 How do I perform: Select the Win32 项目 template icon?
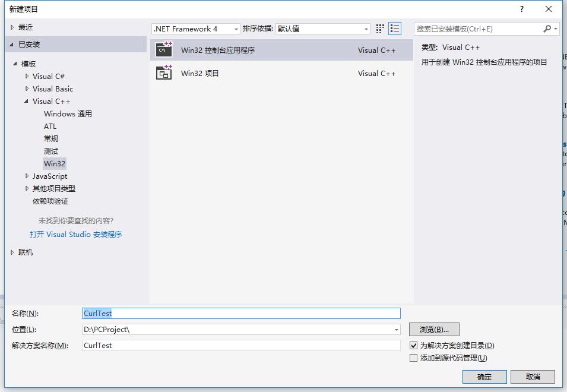[x=164, y=72]
